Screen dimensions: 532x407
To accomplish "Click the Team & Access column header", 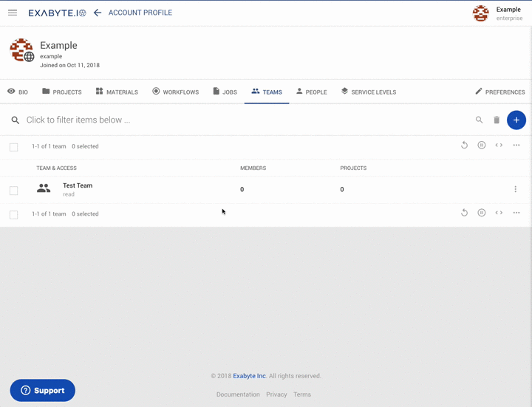I will (x=57, y=168).
